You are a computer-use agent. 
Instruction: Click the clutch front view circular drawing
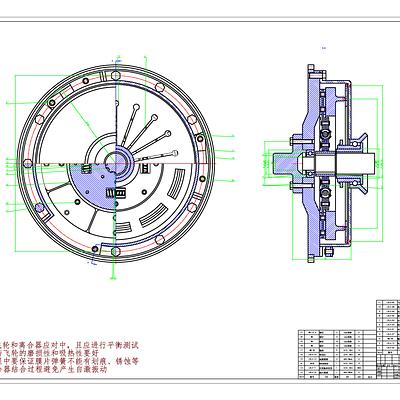pyautogui.click(x=115, y=163)
